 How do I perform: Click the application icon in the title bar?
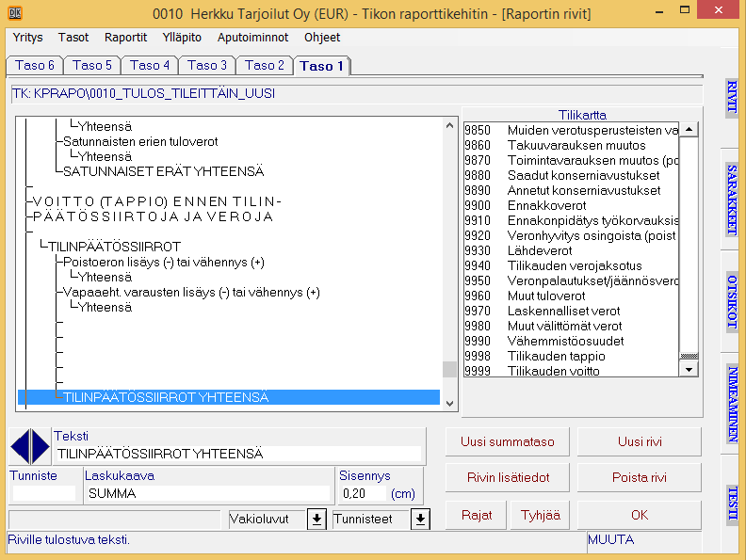point(15,13)
